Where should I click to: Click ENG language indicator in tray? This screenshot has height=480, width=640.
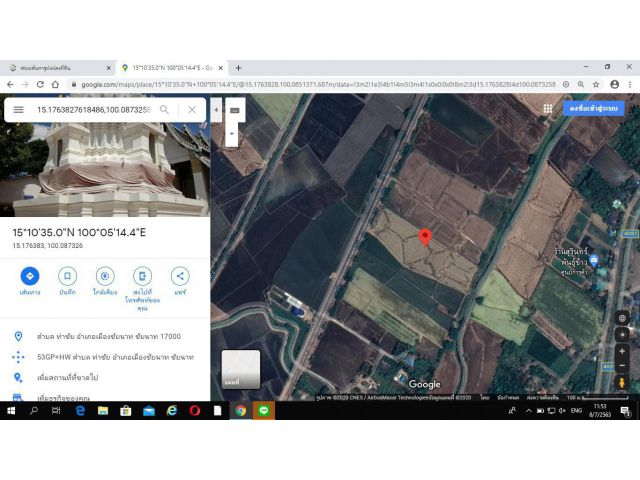(576, 411)
